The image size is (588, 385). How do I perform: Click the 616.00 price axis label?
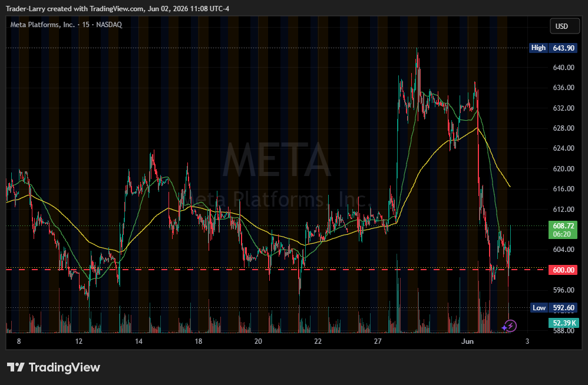pyautogui.click(x=564, y=189)
